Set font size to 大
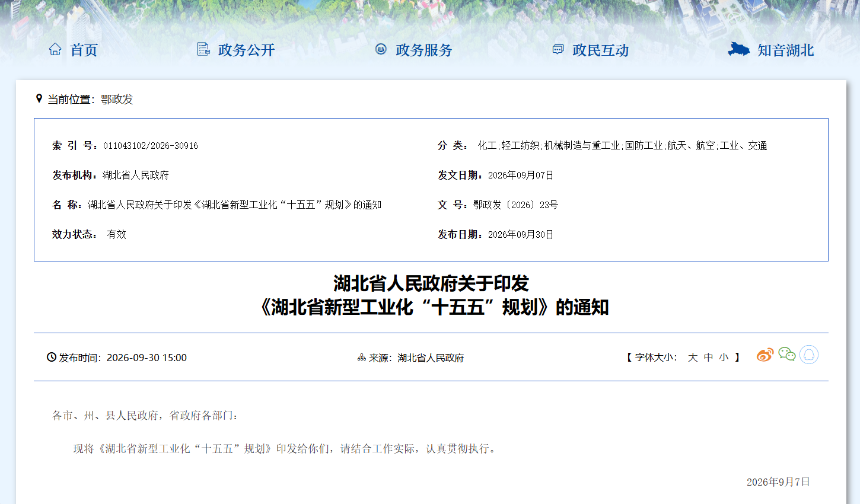This screenshot has width=860, height=504. 693,358
